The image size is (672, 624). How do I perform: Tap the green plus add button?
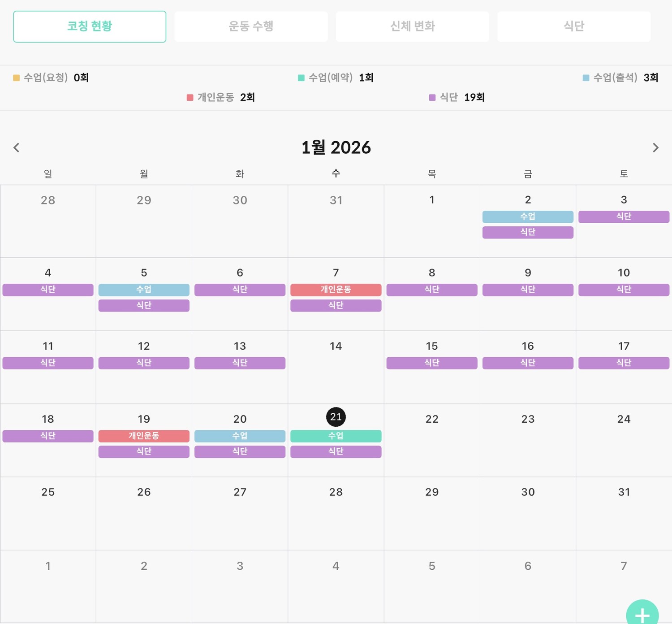(642, 614)
